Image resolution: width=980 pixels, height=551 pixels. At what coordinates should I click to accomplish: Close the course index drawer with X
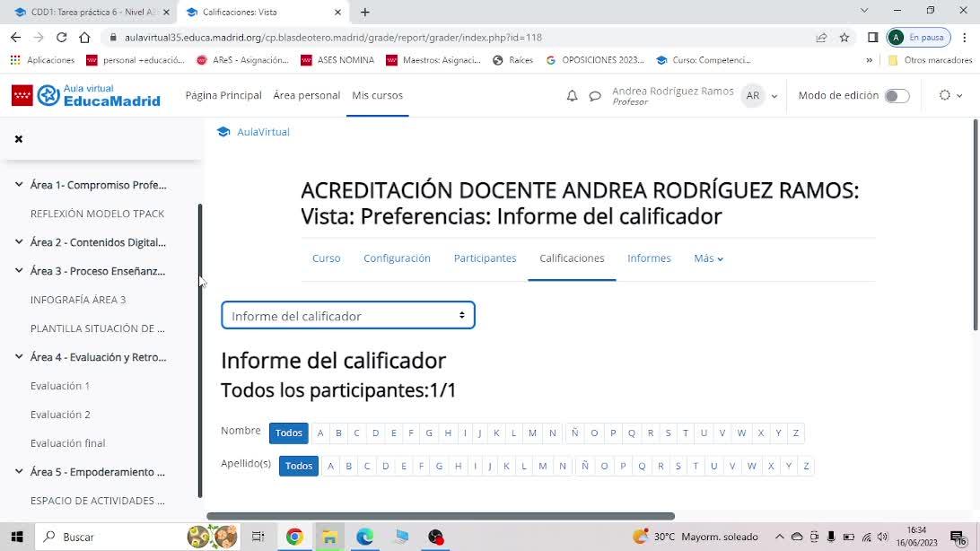[x=19, y=139]
